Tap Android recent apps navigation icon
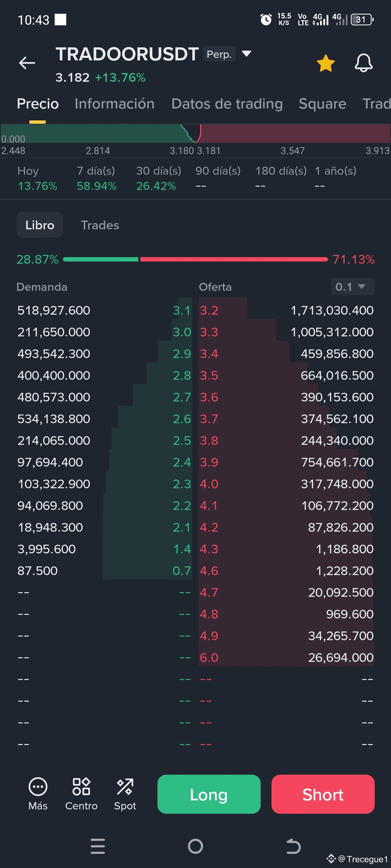391x868 pixels. click(98, 846)
